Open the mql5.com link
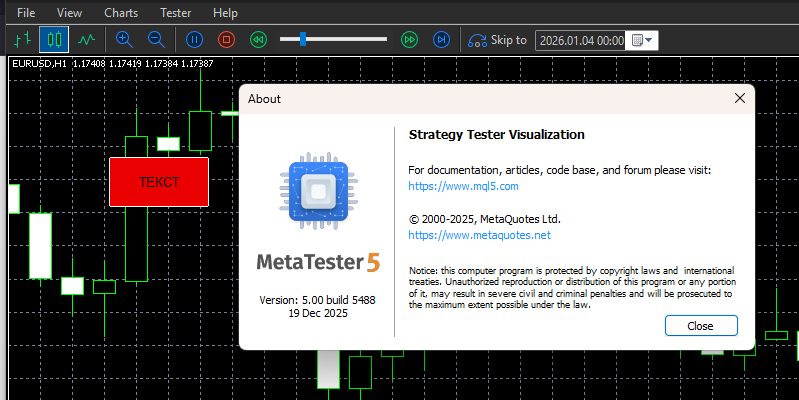Screen dimensions: 799x400 tap(463, 186)
